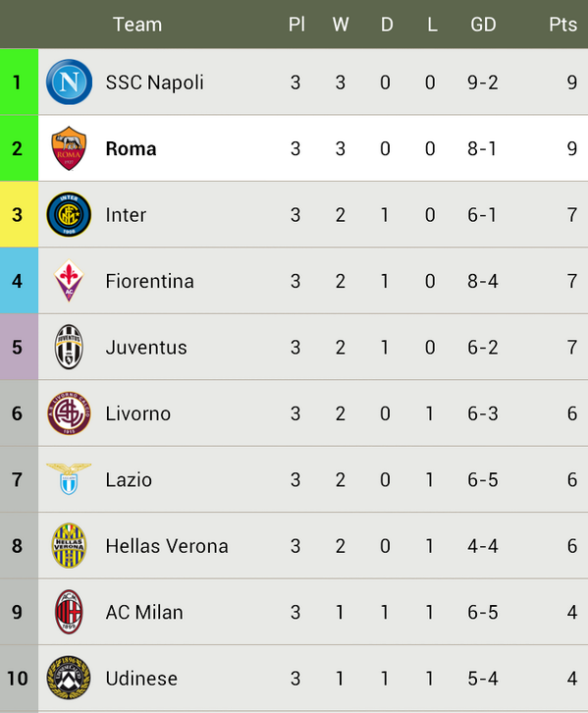Select Juventus points value 7
The width and height of the screenshot is (588, 713).
pyautogui.click(x=572, y=348)
